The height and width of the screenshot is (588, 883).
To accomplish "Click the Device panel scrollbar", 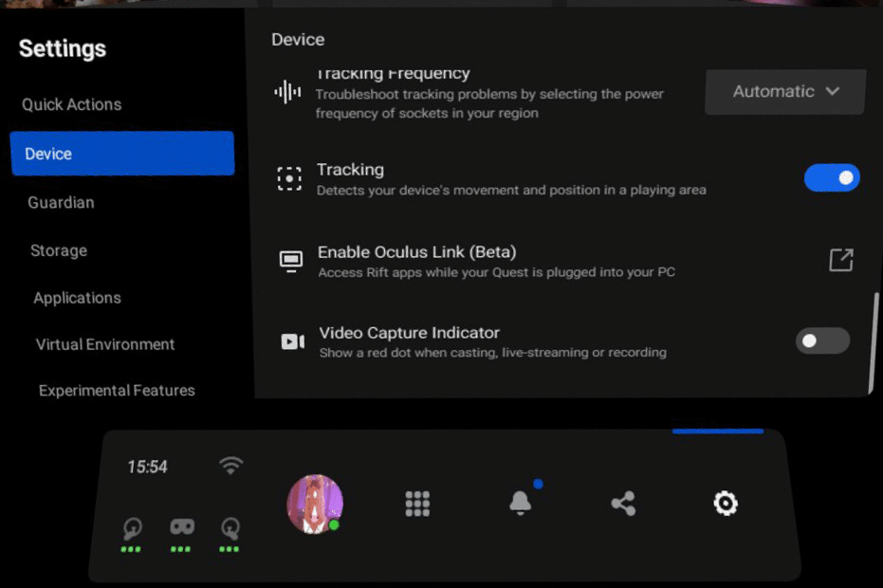I will click(x=874, y=343).
